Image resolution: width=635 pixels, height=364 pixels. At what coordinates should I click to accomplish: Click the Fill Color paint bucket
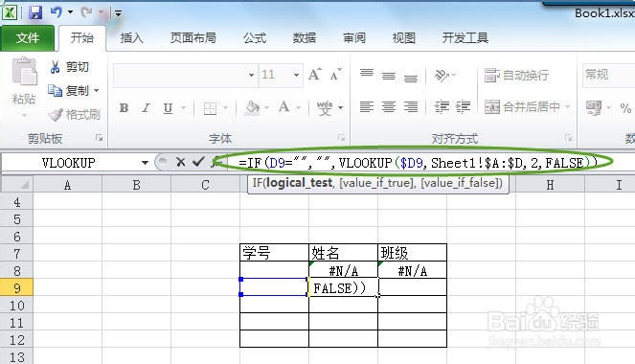click(252, 107)
